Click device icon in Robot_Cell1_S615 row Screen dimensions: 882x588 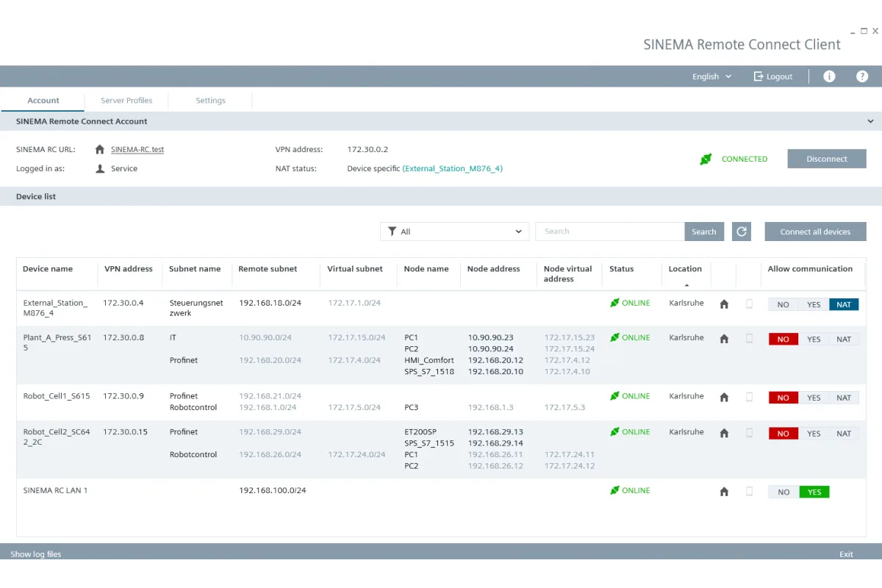point(750,397)
